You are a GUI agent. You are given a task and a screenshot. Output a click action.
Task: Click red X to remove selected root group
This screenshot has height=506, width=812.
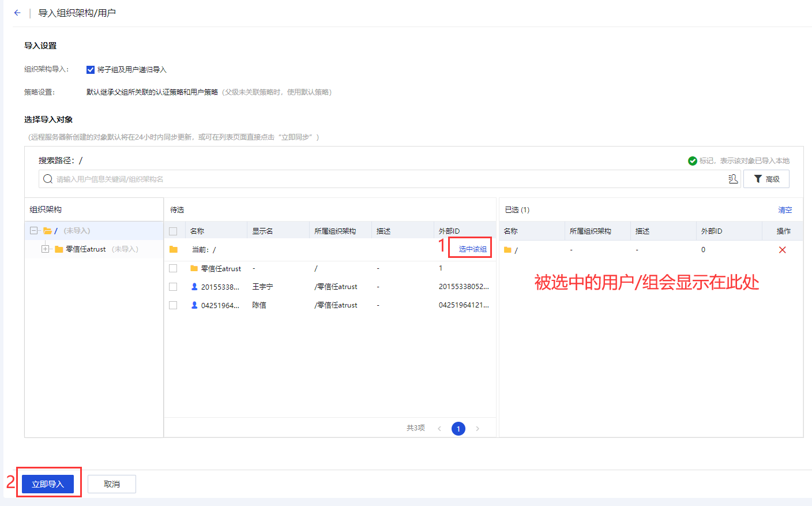782,250
